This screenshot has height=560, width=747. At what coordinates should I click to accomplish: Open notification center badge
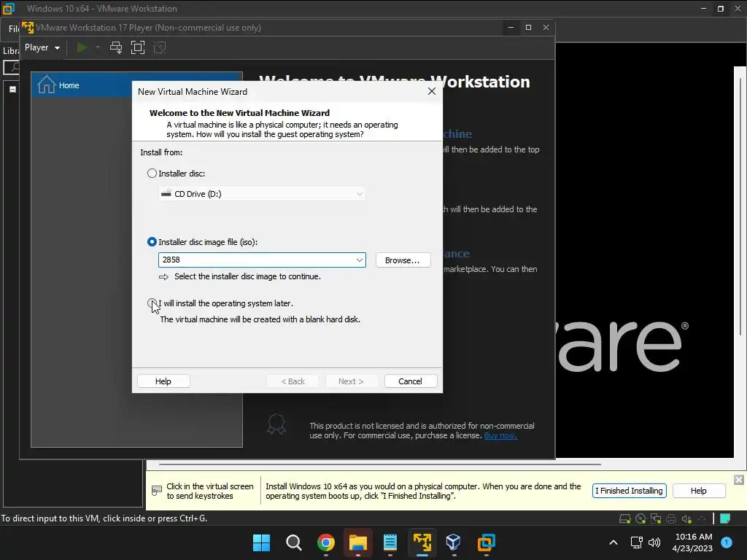click(x=727, y=542)
